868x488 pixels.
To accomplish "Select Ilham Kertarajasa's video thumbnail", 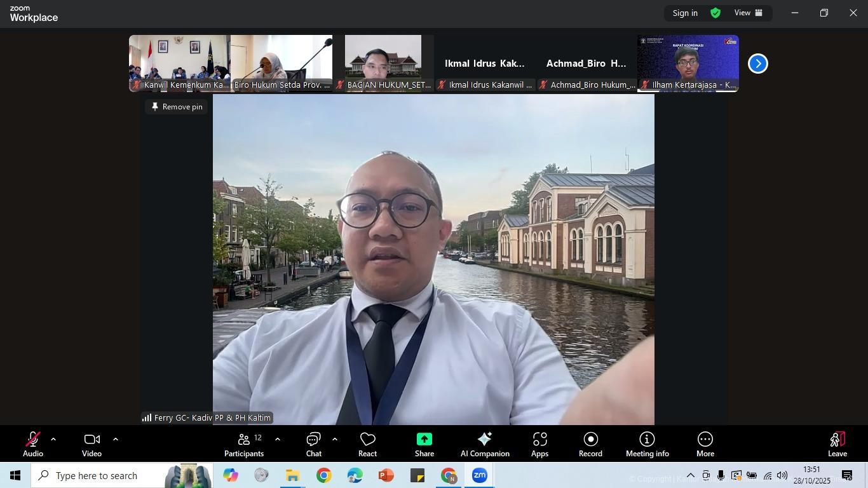I will (x=688, y=63).
